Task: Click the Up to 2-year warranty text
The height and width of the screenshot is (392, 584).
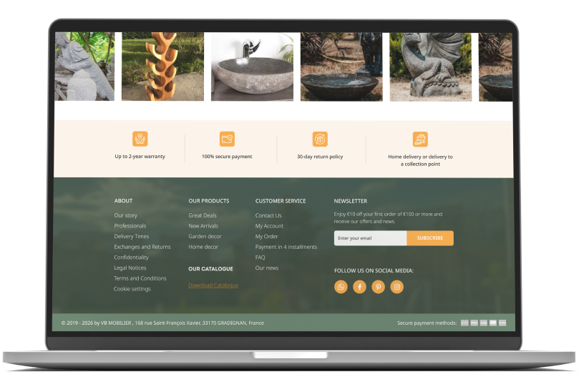Action: pyautogui.click(x=140, y=157)
